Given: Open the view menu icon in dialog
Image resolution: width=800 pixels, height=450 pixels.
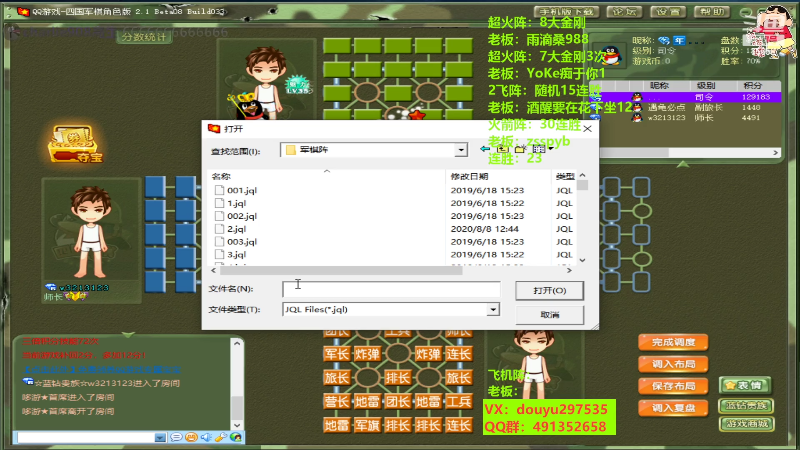Looking at the screenshot, I should pyautogui.click(x=541, y=149).
